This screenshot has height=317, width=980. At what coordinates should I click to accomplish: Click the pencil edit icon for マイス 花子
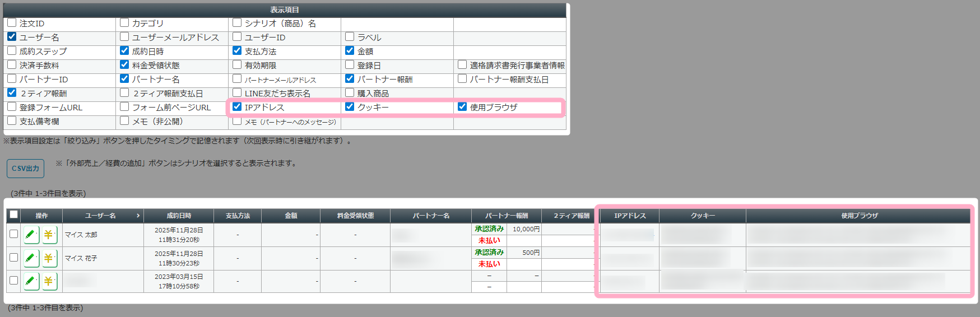click(x=31, y=258)
